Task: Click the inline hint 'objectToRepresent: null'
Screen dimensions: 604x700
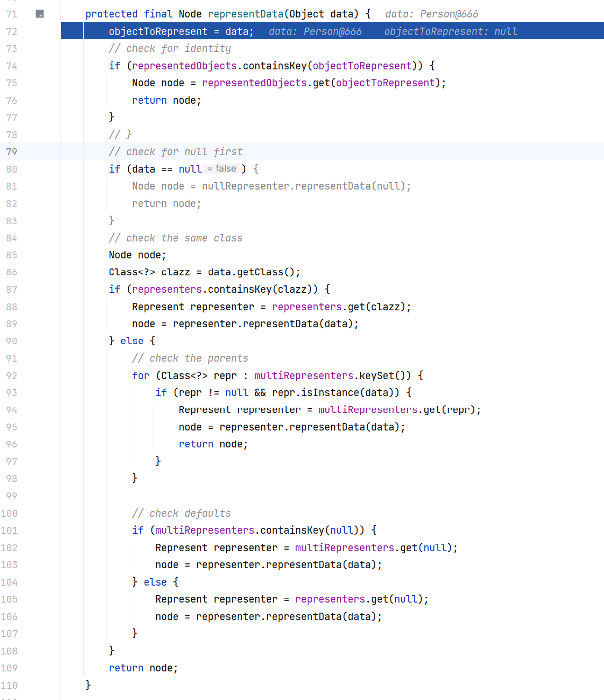Action: coord(451,32)
